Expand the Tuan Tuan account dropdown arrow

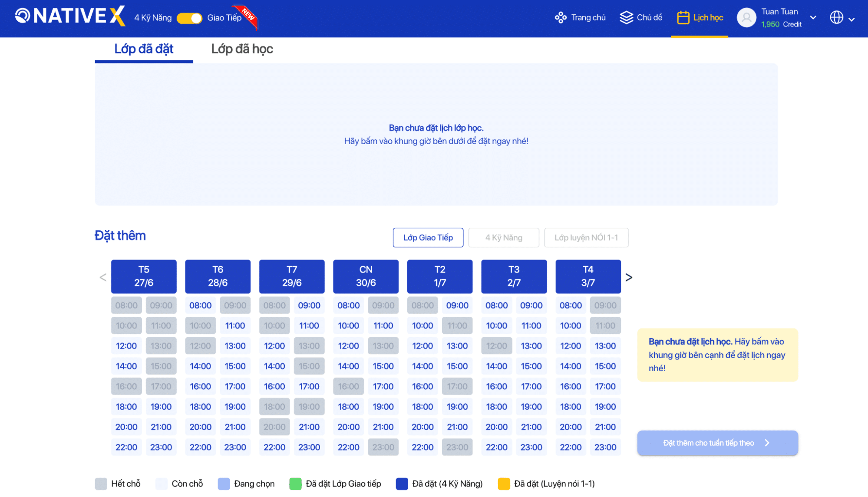point(813,18)
